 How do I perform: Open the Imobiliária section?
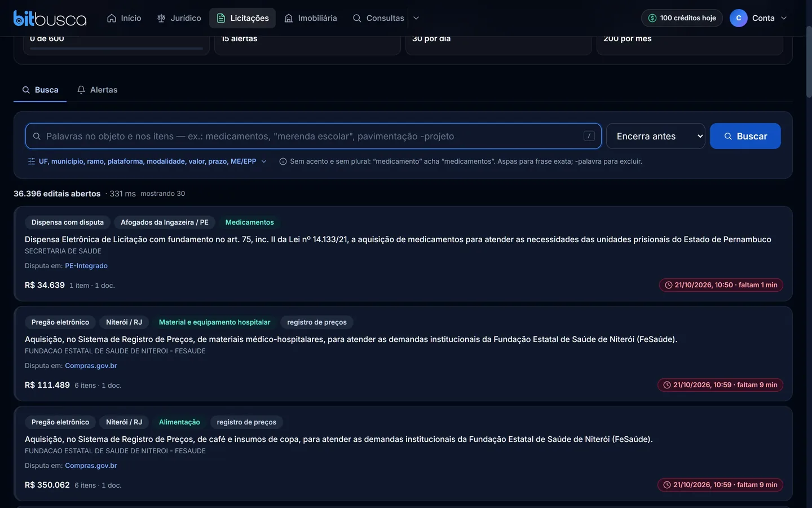point(311,18)
